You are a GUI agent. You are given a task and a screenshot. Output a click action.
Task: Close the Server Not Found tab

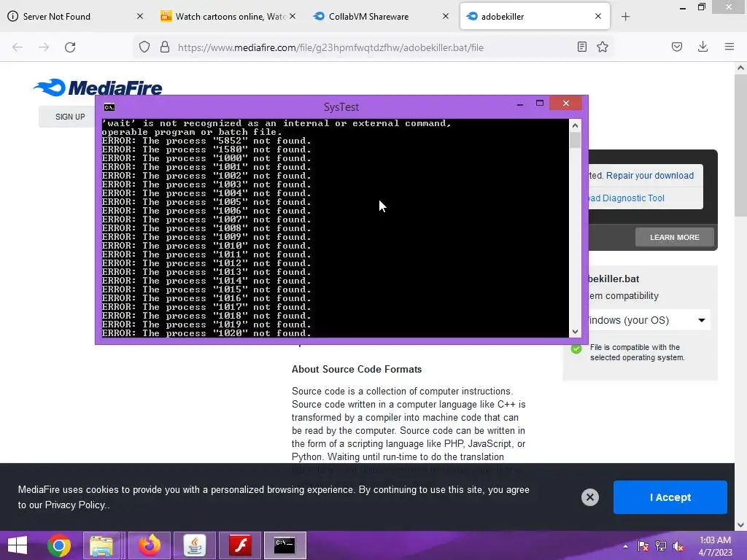tap(139, 16)
